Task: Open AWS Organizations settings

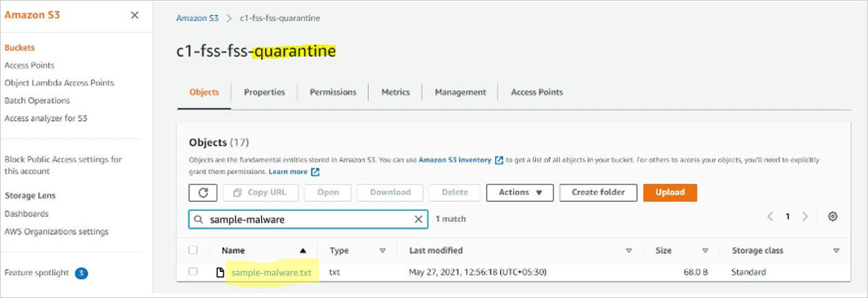Action: click(x=56, y=231)
